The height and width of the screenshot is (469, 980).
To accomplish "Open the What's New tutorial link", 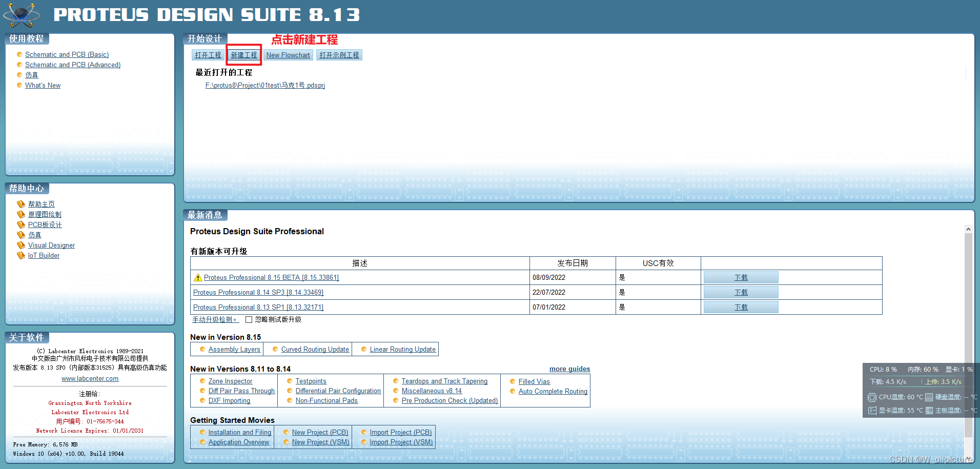I will click(43, 85).
